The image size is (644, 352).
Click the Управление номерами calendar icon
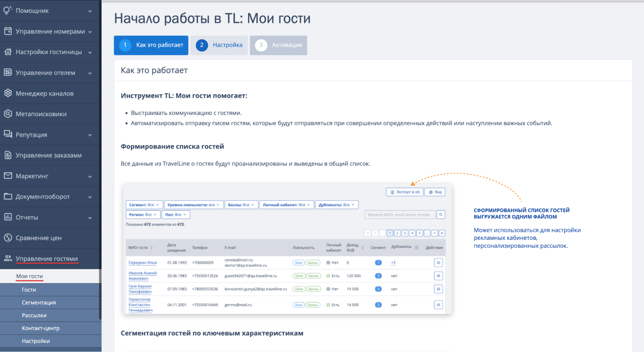click(x=8, y=31)
